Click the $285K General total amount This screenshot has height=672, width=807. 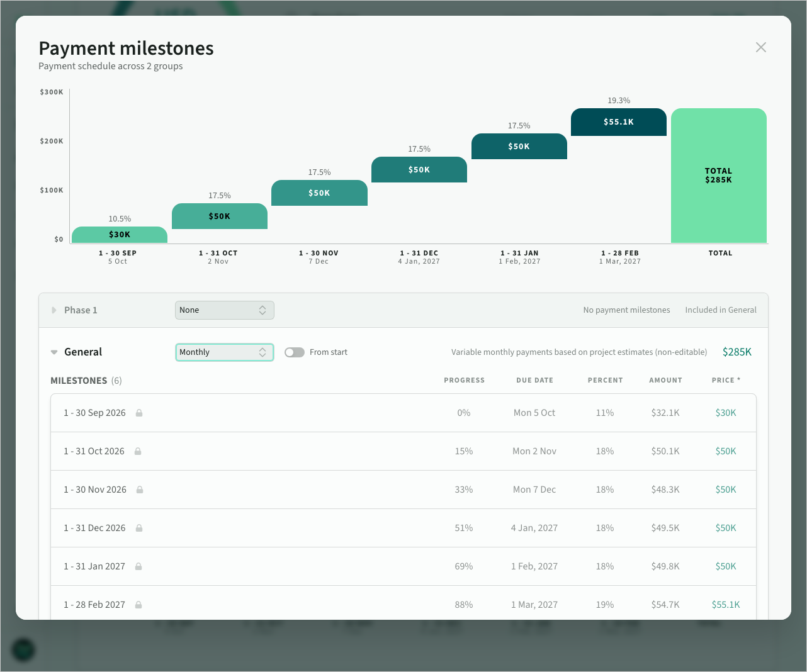737,352
